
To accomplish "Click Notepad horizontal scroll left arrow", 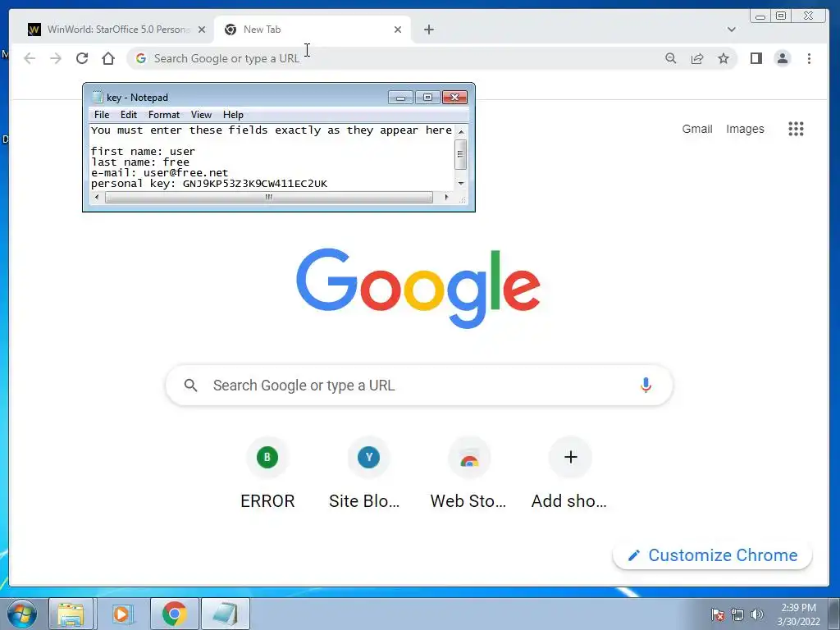I will pos(97,197).
